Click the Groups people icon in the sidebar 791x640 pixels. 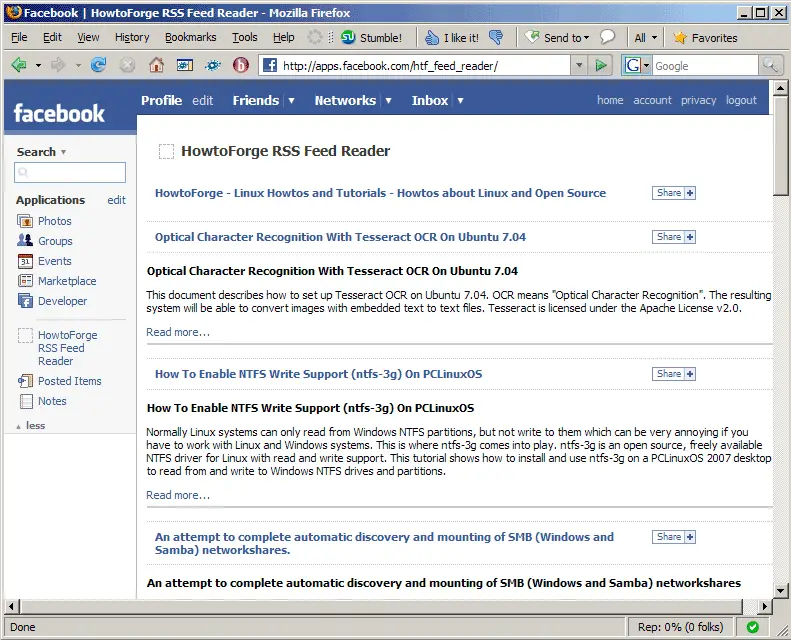pos(25,241)
